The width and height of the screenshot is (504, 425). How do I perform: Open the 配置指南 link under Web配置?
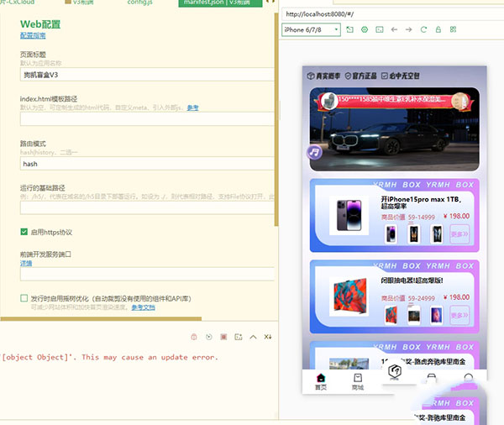[33, 35]
